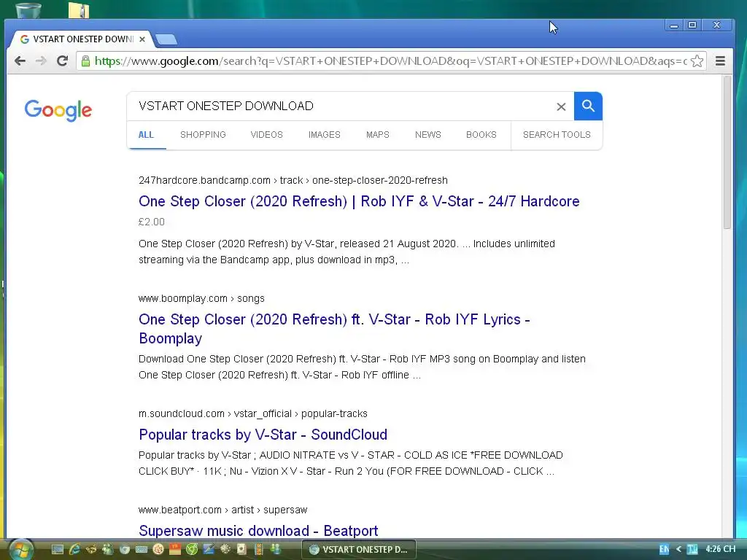
Task: Open the film strip movie taskbar icon
Action: [x=259, y=550]
